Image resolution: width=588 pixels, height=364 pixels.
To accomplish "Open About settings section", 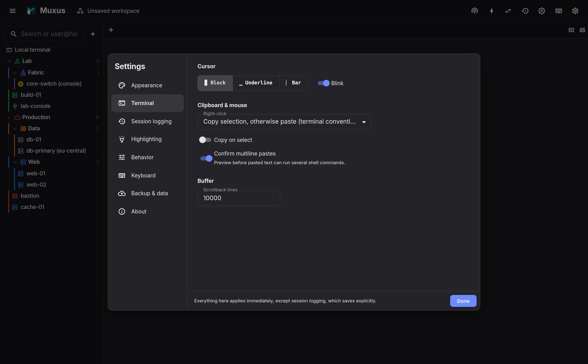I will [x=147, y=211].
